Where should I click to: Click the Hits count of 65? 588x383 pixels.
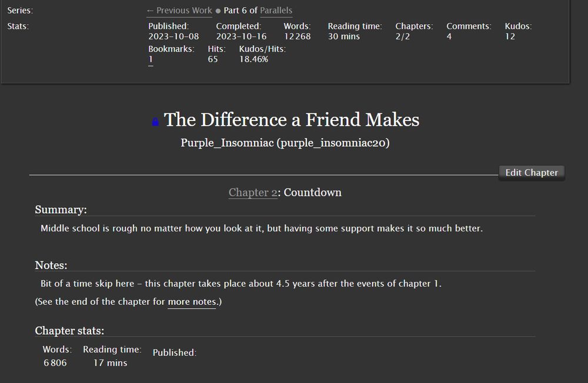(213, 59)
